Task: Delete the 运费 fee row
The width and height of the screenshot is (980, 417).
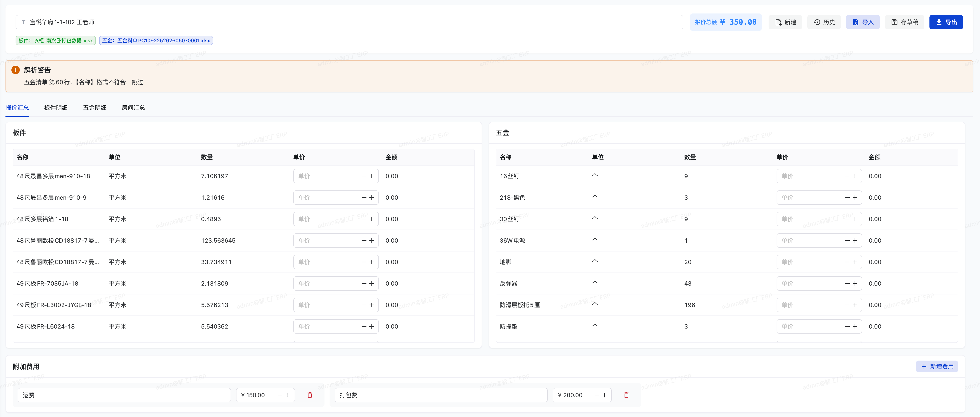Action: point(310,395)
